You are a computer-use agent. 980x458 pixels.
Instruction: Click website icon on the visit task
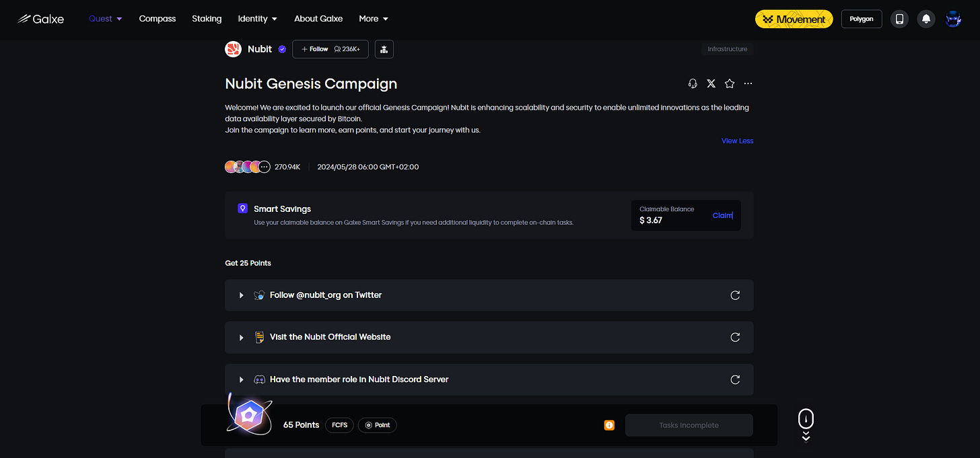(x=259, y=337)
